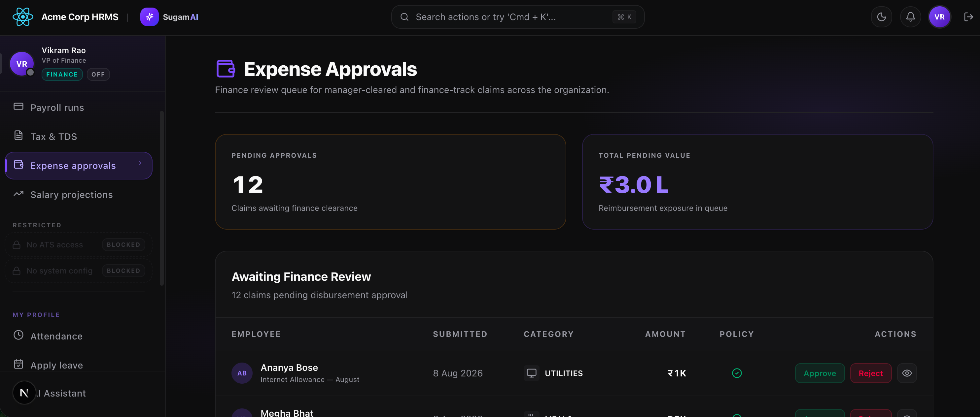Click the round N badge at bottom left

(24, 393)
